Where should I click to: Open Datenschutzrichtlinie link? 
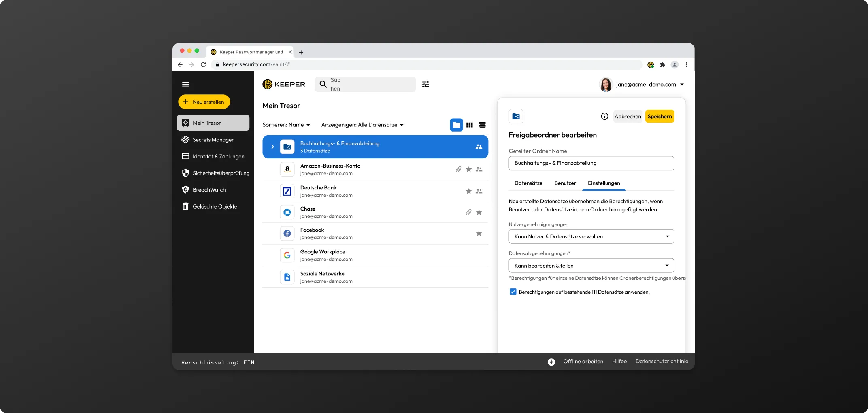662,361
